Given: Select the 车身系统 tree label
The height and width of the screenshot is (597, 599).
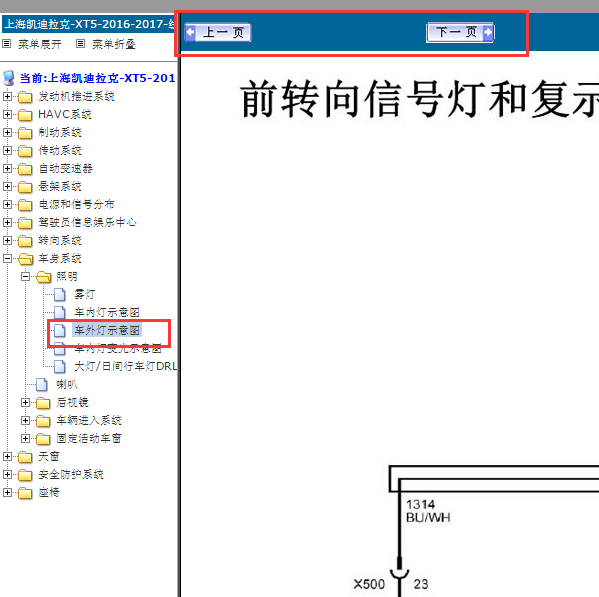Looking at the screenshot, I should [60, 258].
